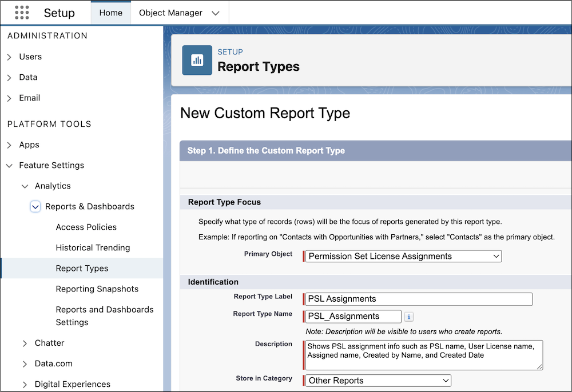Open the App Launcher dots icon
Viewport: 572px width, 392px height.
tap(22, 13)
